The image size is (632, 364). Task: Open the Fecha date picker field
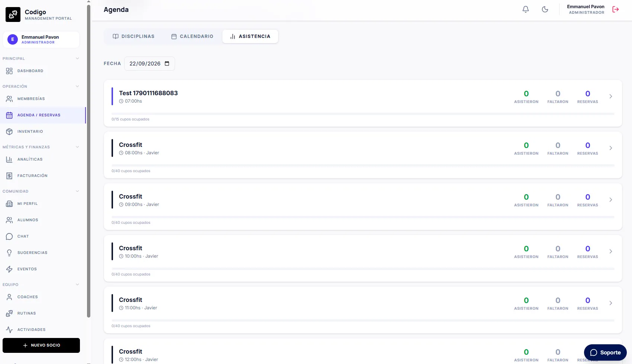149,64
